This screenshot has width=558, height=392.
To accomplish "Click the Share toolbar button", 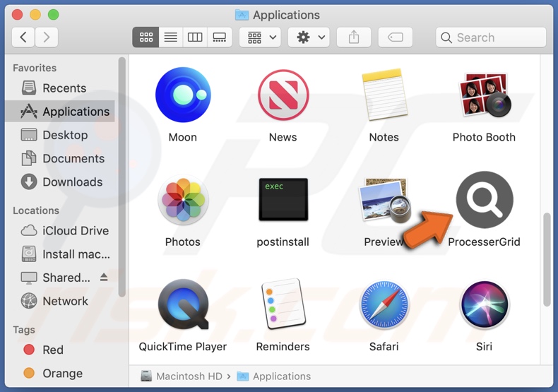I will [354, 37].
